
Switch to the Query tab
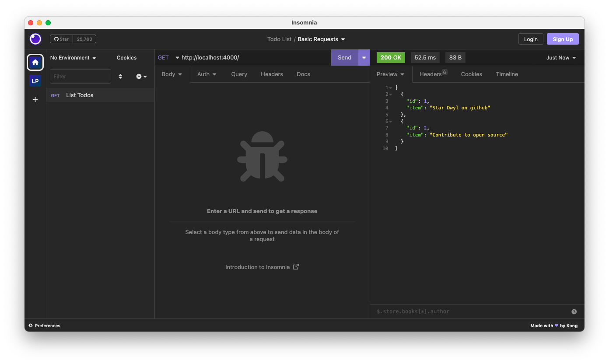(x=239, y=74)
